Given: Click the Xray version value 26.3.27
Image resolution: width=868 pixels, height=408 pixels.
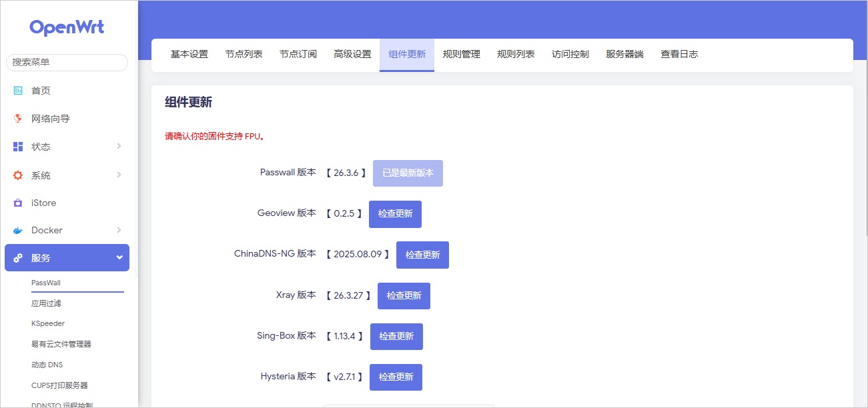Looking at the screenshot, I should pyautogui.click(x=348, y=295).
